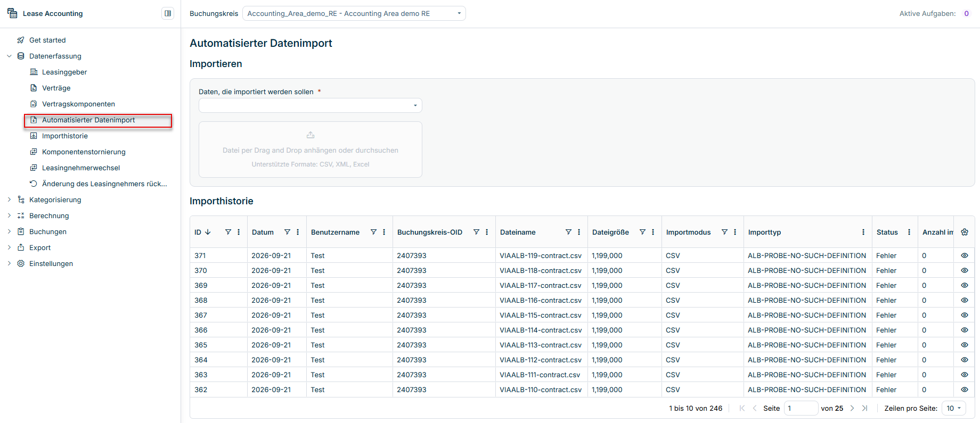The image size is (980, 423).
Task: View details of import row 369
Action: tap(965, 285)
